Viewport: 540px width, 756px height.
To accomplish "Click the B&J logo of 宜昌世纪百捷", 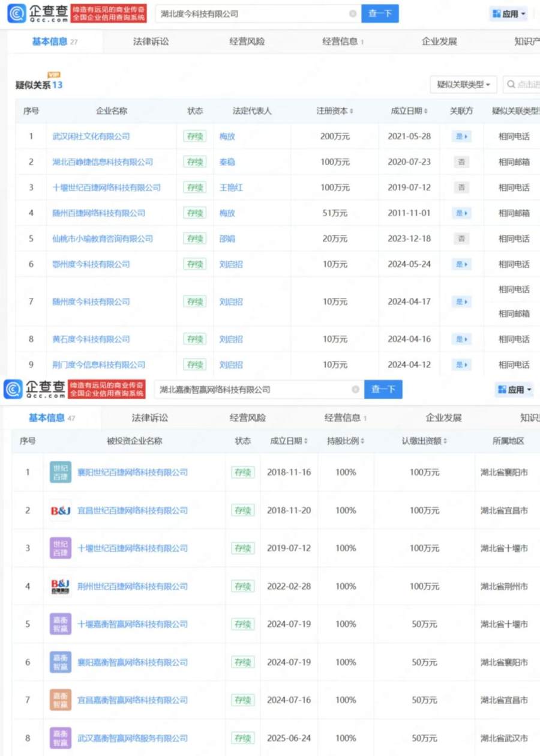I will click(x=61, y=510).
